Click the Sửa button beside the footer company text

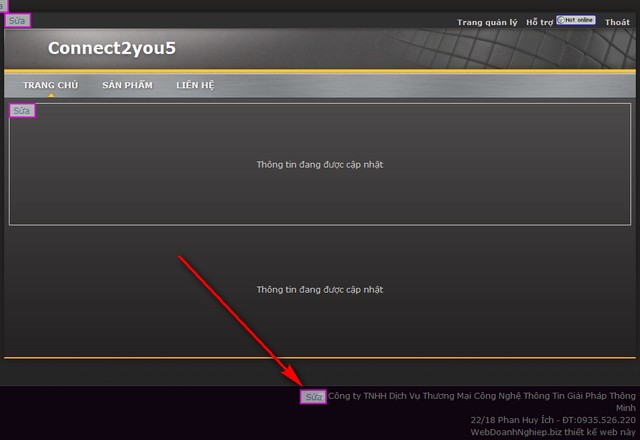click(313, 396)
